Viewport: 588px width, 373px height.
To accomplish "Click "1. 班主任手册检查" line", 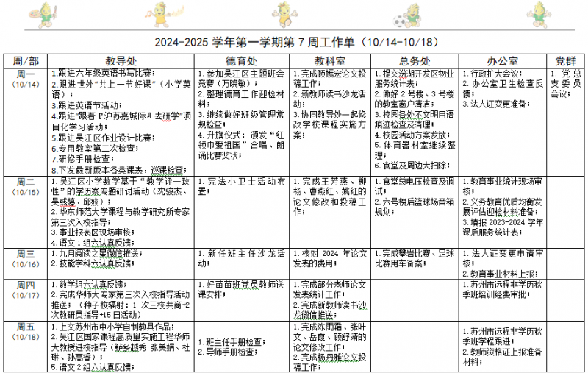I will click(x=232, y=342).
